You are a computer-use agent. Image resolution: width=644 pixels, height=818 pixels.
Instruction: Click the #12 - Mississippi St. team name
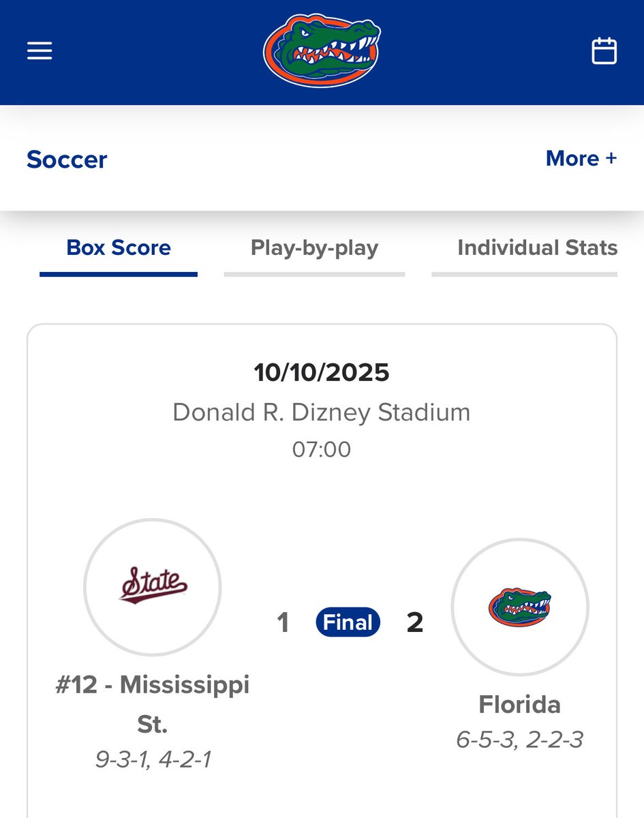click(153, 703)
